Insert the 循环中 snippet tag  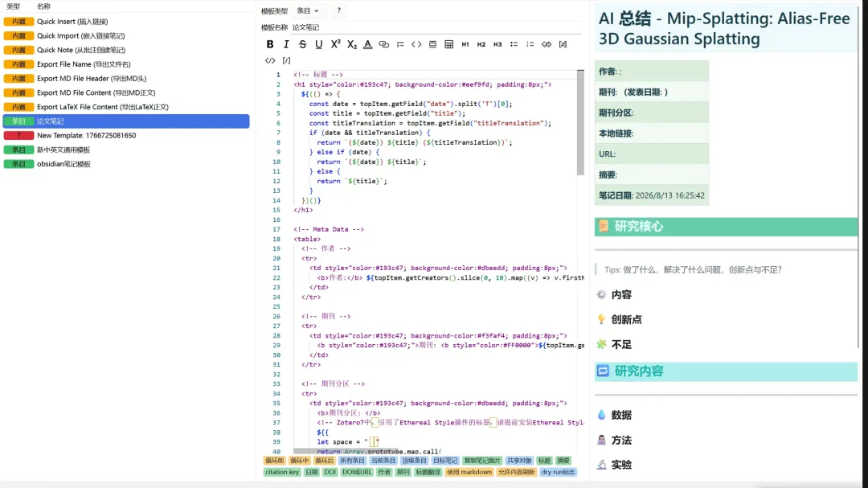click(300, 461)
